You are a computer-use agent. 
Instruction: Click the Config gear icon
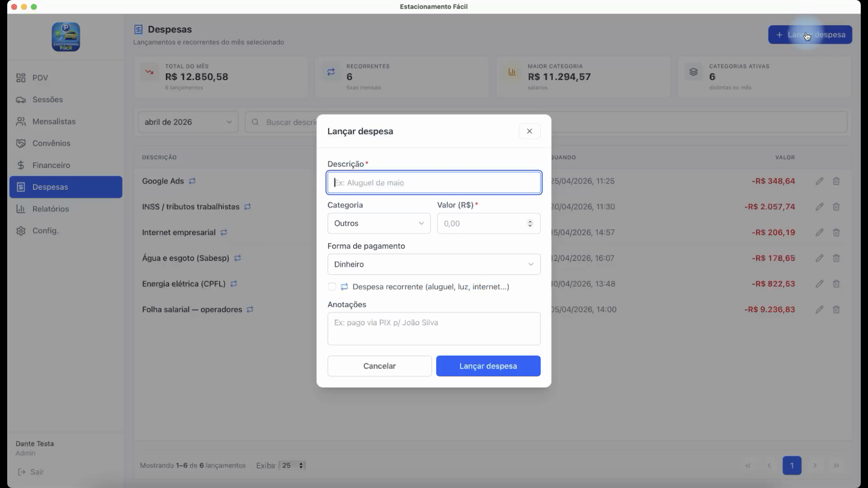tap(21, 231)
